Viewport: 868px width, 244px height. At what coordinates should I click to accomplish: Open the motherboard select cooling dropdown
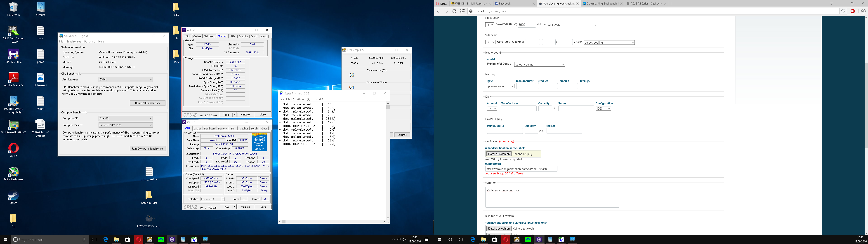point(540,64)
